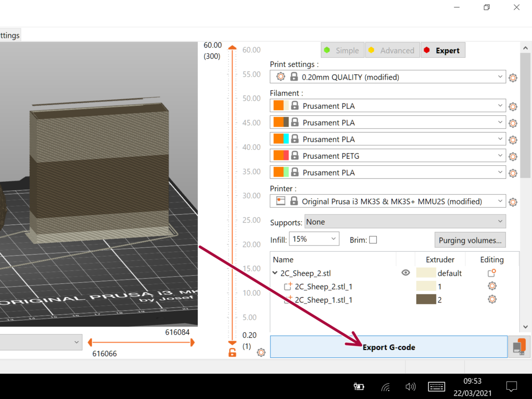
Task: Click the printer icon in printer preset box
Action: pyautogui.click(x=281, y=201)
